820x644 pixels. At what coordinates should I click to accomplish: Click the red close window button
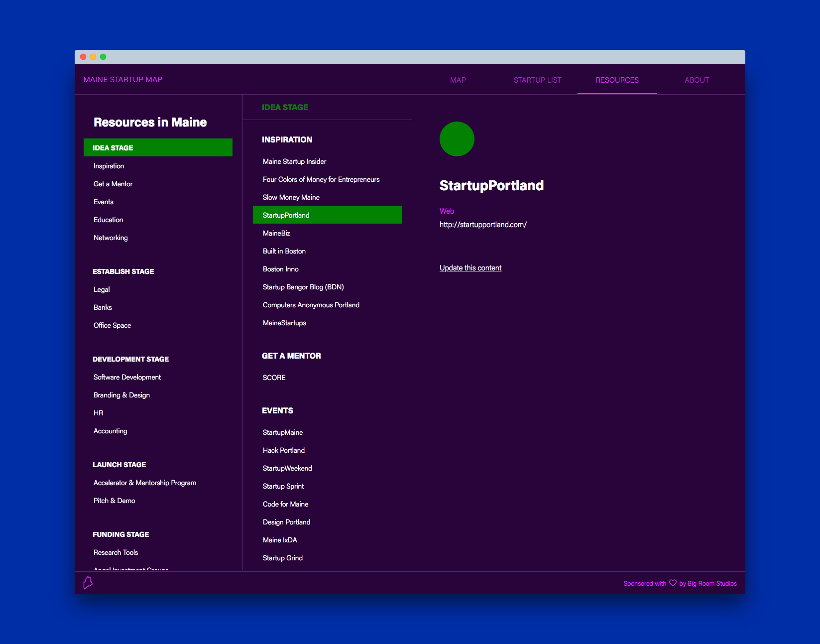[83, 57]
